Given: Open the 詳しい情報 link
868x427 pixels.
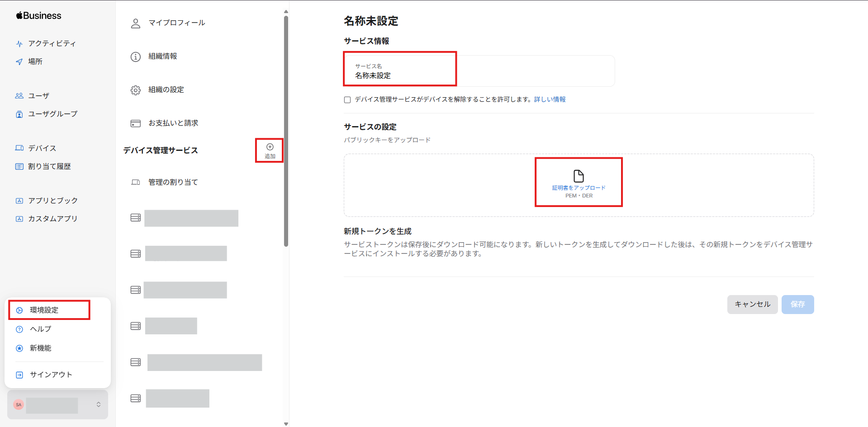Looking at the screenshot, I should coord(549,99).
